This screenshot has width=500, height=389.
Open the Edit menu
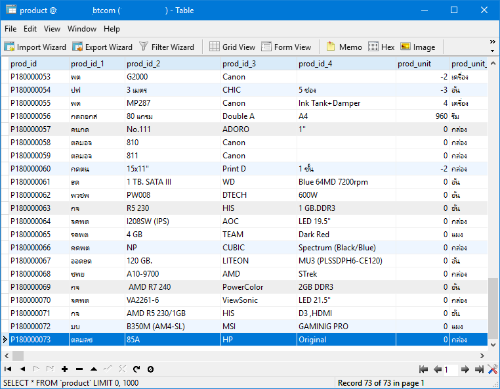click(x=30, y=29)
